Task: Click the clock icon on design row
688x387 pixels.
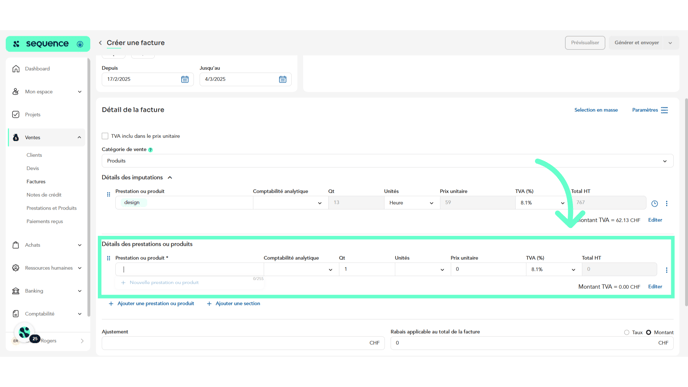Action: point(654,204)
